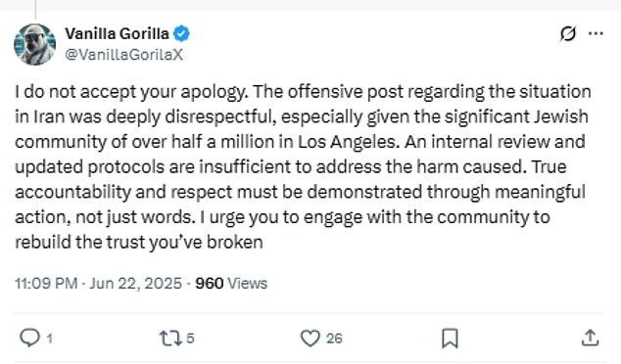Open the three-dot More options menu
Viewport: 621px width, 364px height.
coord(596,33)
